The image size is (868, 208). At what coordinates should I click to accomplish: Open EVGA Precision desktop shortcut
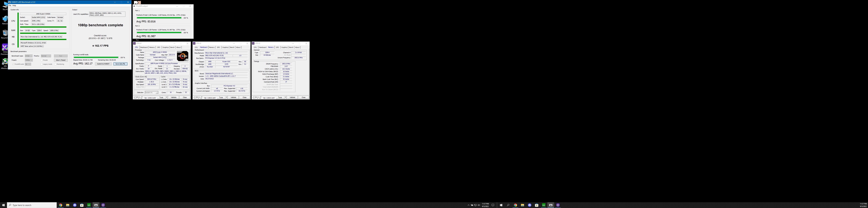(5, 49)
